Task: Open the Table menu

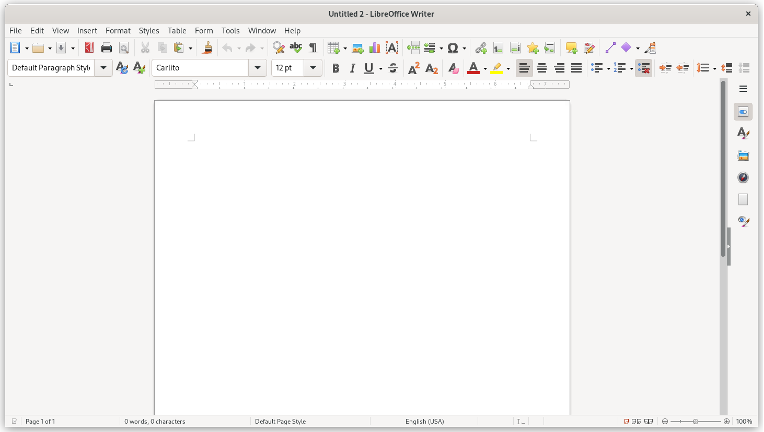Action: 176,31
